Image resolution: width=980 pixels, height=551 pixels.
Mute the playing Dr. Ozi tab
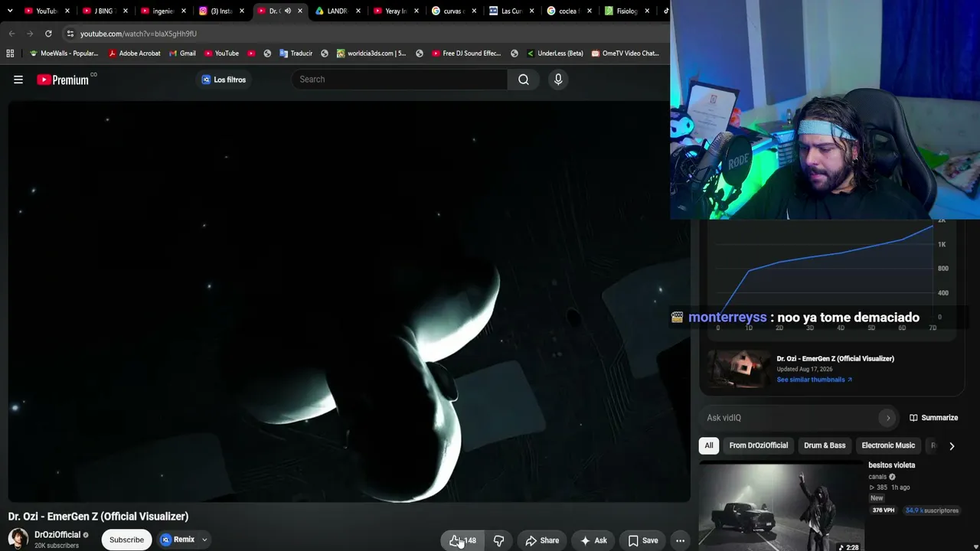288,11
